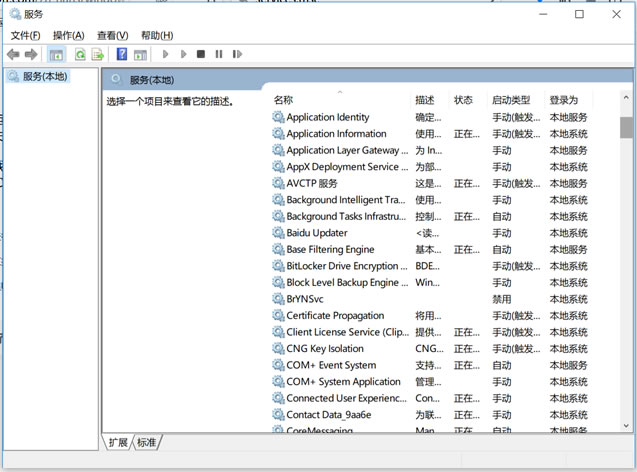Screen dimensions: 637x472
Task: Open the 文件(F) menu
Action: (x=26, y=36)
